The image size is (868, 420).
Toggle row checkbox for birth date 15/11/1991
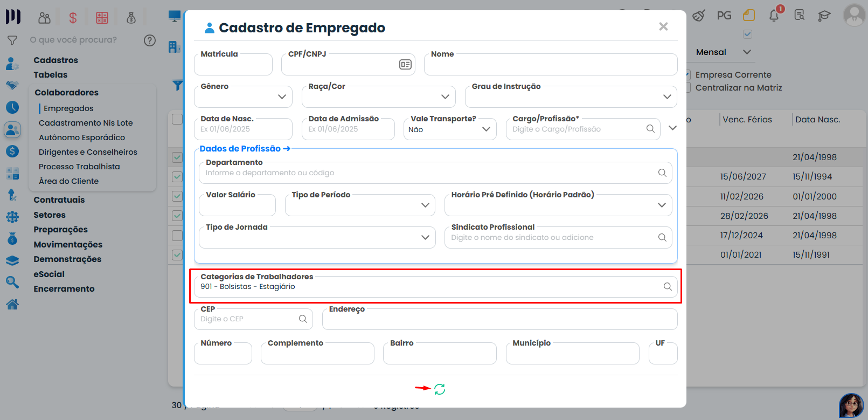pos(177,254)
